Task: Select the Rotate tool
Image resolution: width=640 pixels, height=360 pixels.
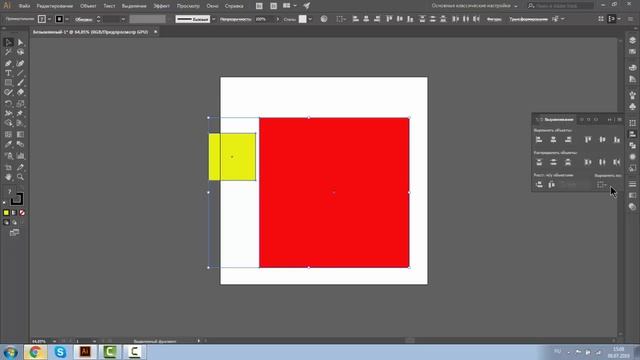Action: pyautogui.click(x=8, y=103)
